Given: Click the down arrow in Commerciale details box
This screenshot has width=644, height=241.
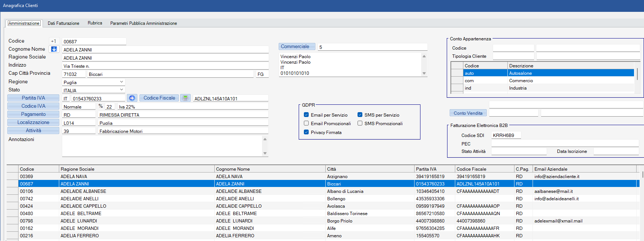Looking at the screenshot, I should coord(424,73).
